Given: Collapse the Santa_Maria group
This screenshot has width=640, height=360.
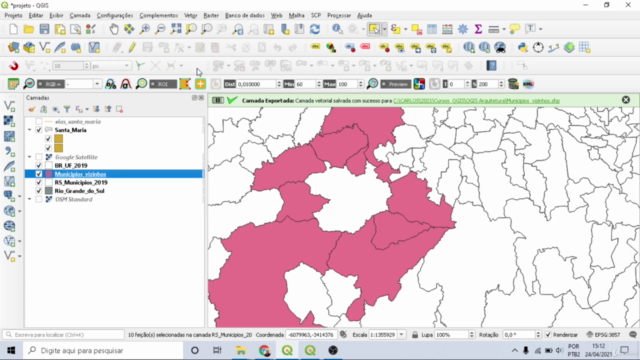Looking at the screenshot, I should click(x=29, y=130).
